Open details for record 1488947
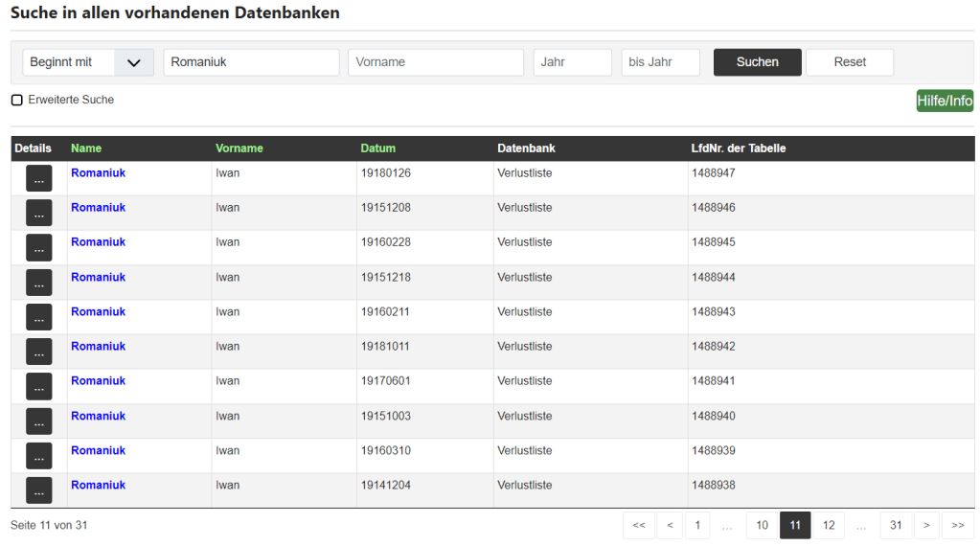 (38, 178)
